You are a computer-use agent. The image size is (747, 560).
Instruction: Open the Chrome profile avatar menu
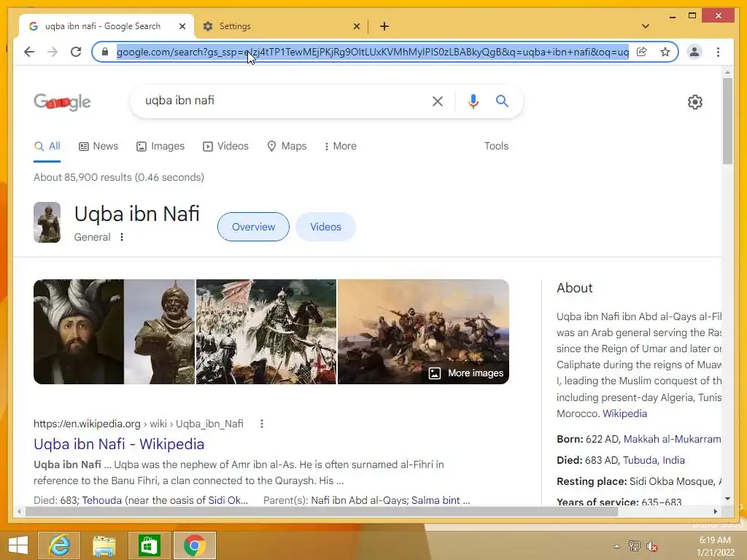point(694,52)
